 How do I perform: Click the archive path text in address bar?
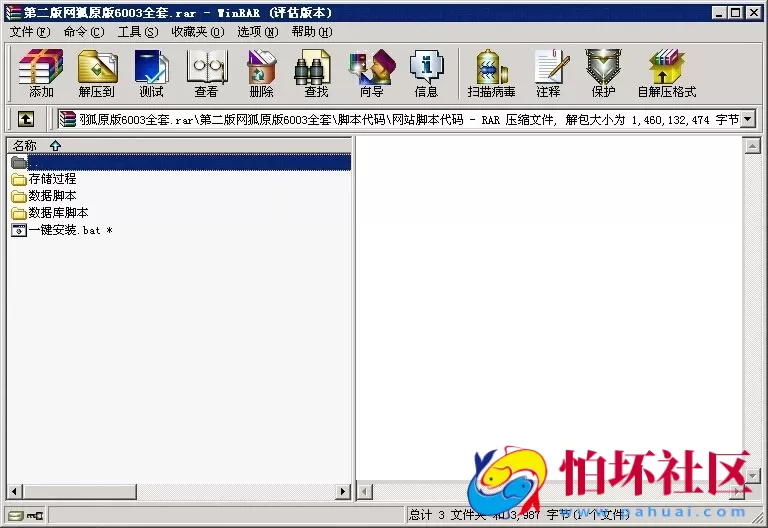pos(409,120)
